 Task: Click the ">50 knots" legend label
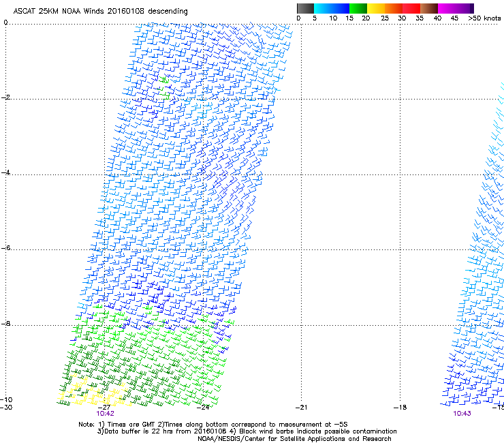coord(484,18)
